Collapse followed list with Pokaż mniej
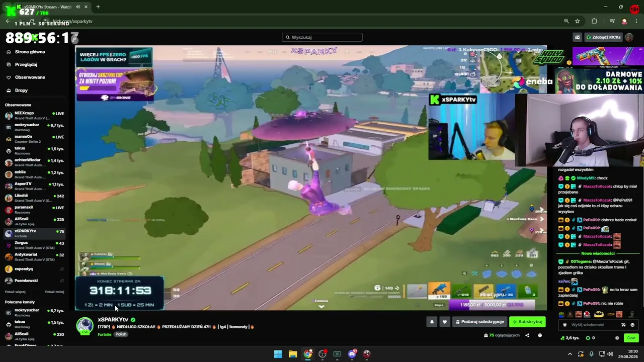Viewport: 644px width, 362px height. coord(54,292)
